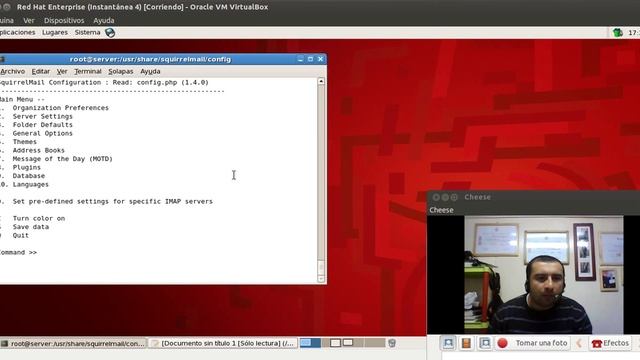This screenshot has height=360, width=640.
Task: Click 'Server Settings' text in terminal
Action: coord(42,116)
